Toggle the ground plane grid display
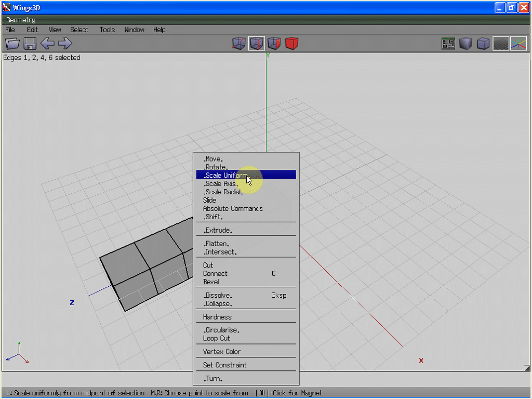Image resolution: width=532 pixels, height=399 pixels. 501,44
